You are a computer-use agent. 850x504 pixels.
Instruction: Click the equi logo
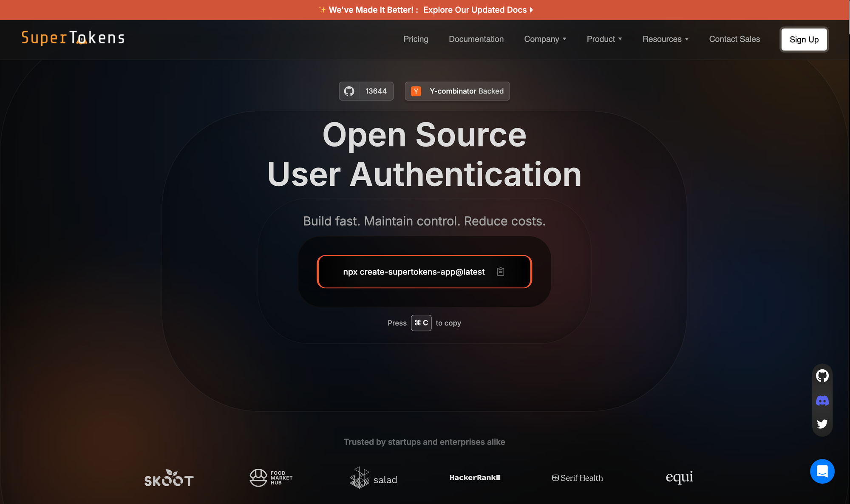pyautogui.click(x=679, y=477)
